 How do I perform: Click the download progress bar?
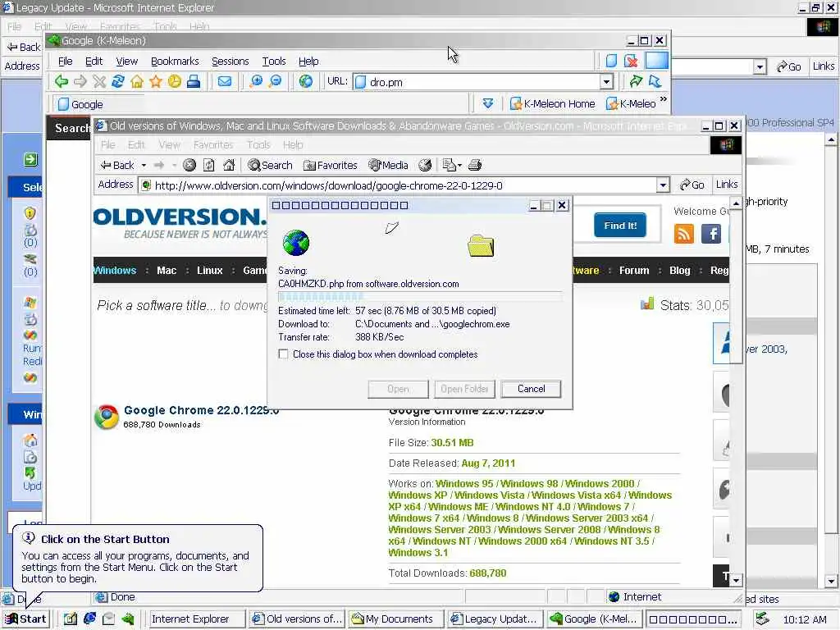click(x=419, y=296)
